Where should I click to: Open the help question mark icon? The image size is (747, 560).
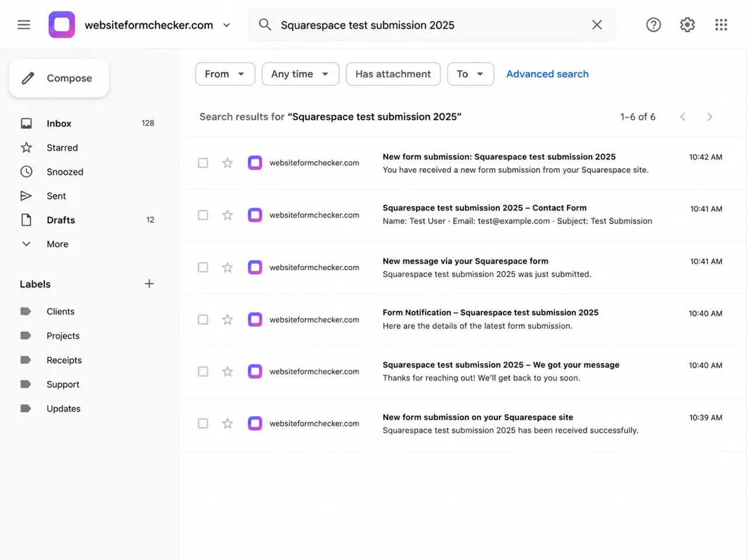point(654,24)
